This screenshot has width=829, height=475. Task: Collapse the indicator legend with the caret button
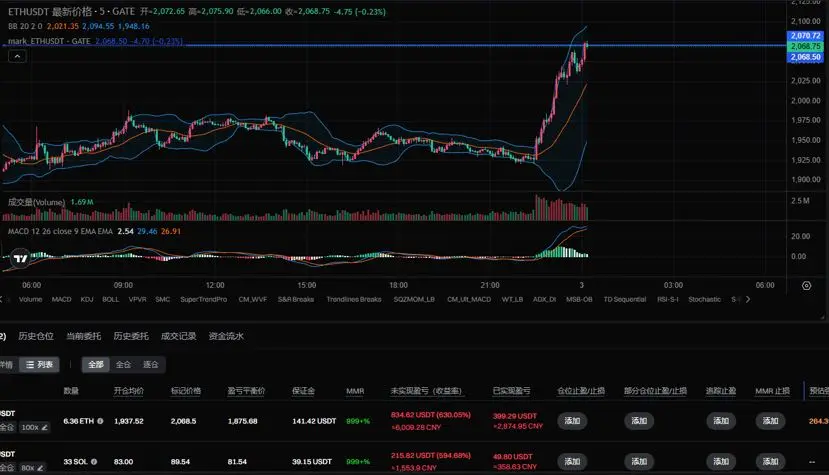pyautogui.click(x=17, y=56)
